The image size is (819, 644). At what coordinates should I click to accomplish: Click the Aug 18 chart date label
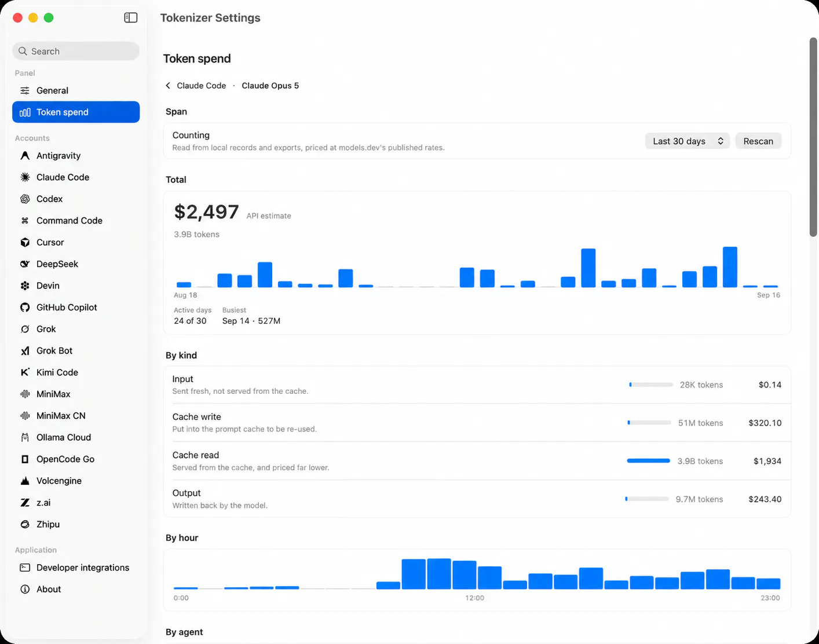pyautogui.click(x=185, y=295)
